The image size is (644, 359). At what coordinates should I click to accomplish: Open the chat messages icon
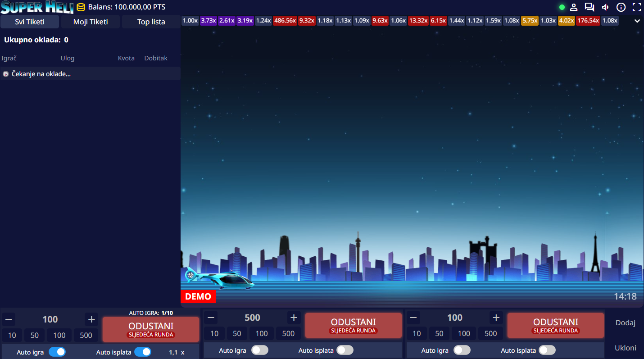[590, 7]
